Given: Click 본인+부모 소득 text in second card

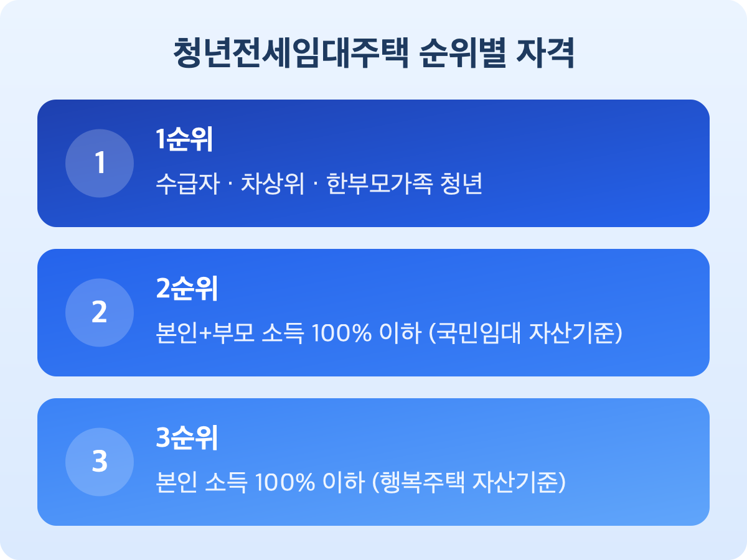Looking at the screenshot, I should tap(229, 335).
